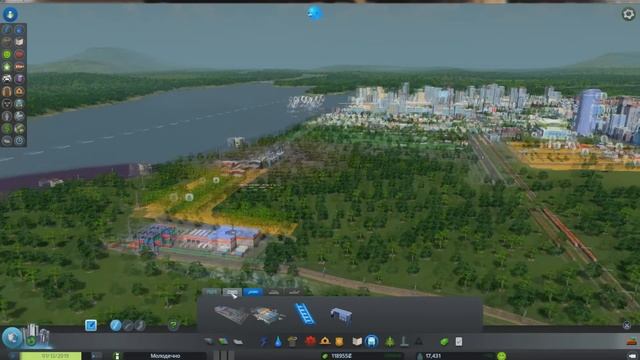
Task: Open the dark triangle Monuments menu
Action: click(x=419, y=341)
